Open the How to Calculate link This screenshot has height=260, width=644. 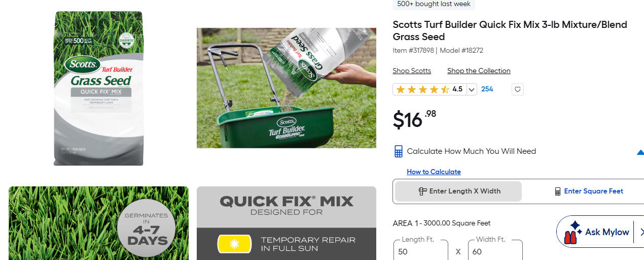pos(434,172)
